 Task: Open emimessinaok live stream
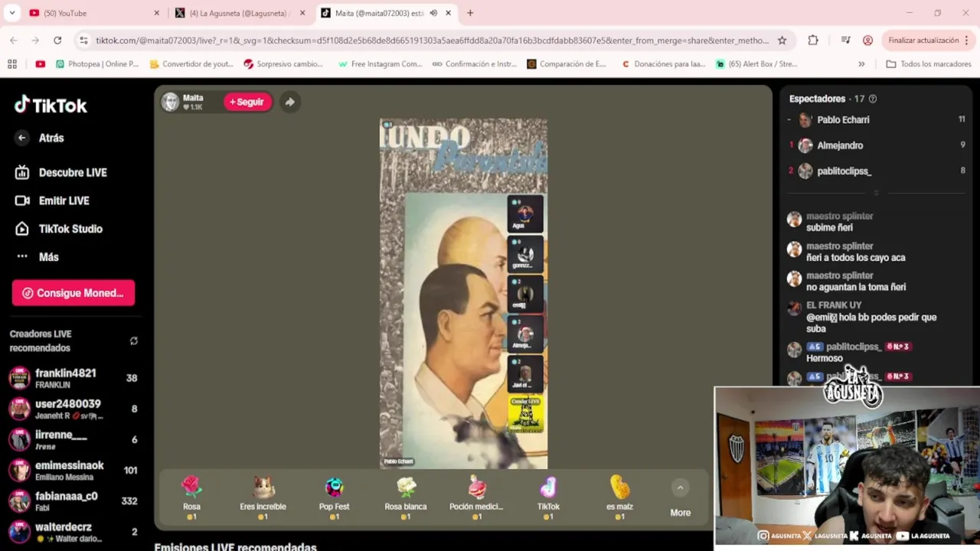coord(73,471)
